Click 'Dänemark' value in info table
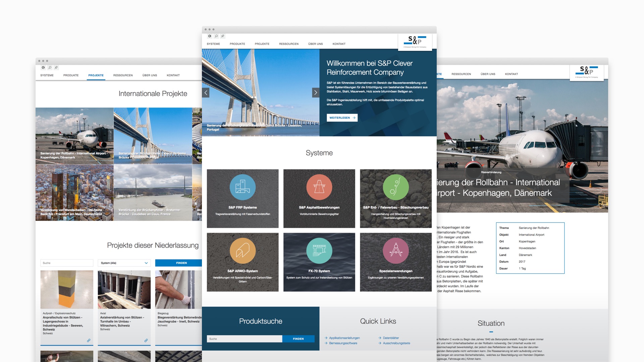 525,255
